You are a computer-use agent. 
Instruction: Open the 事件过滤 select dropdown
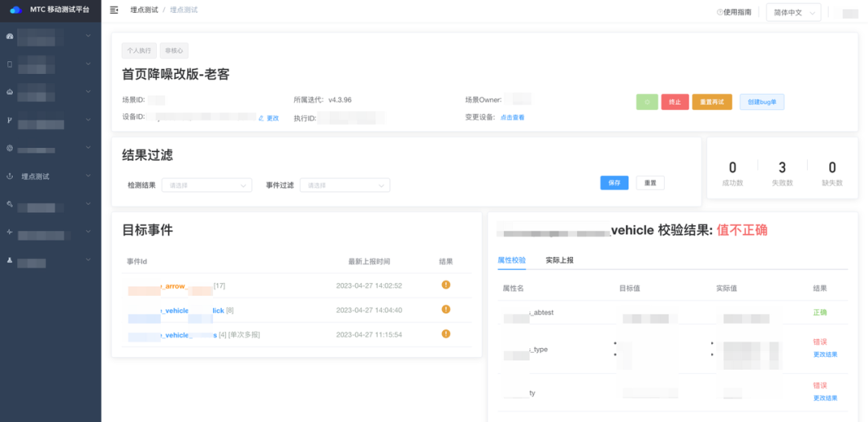(x=345, y=186)
